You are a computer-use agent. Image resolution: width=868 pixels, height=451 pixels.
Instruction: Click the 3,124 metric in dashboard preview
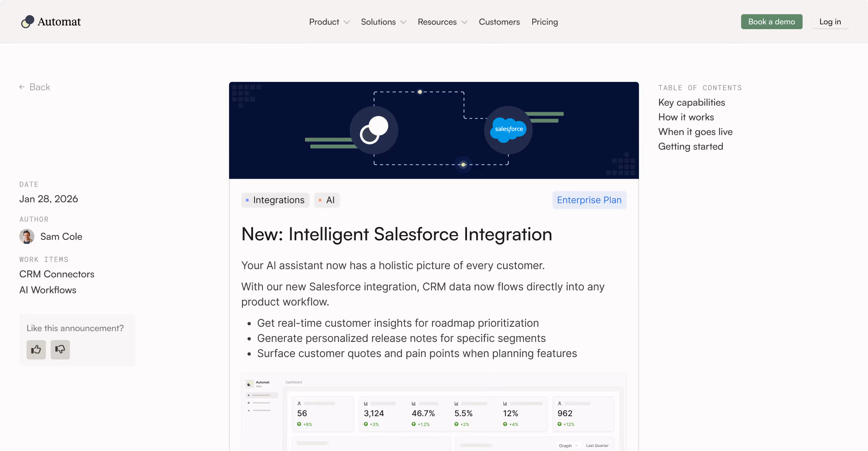[x=374, y=413]
